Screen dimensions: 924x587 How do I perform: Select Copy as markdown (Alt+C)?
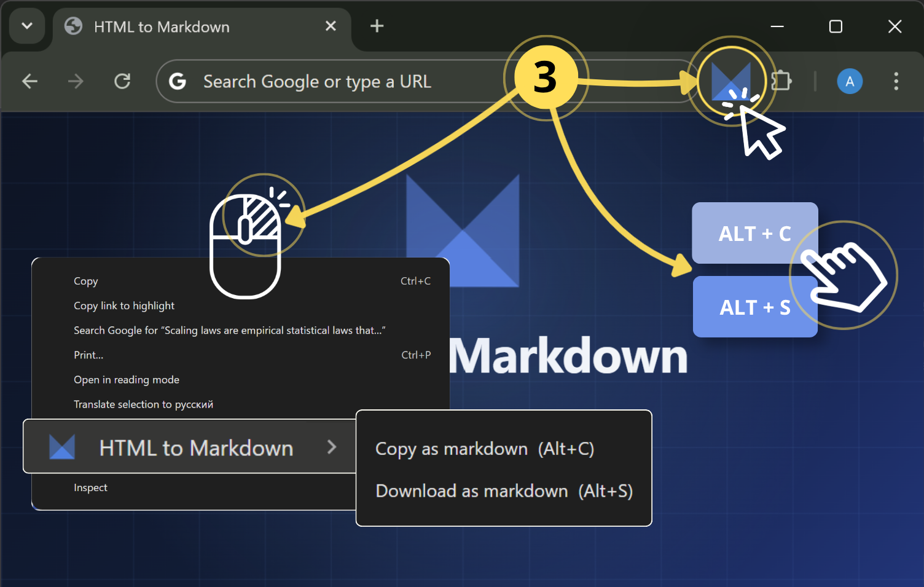coord(484,449)
